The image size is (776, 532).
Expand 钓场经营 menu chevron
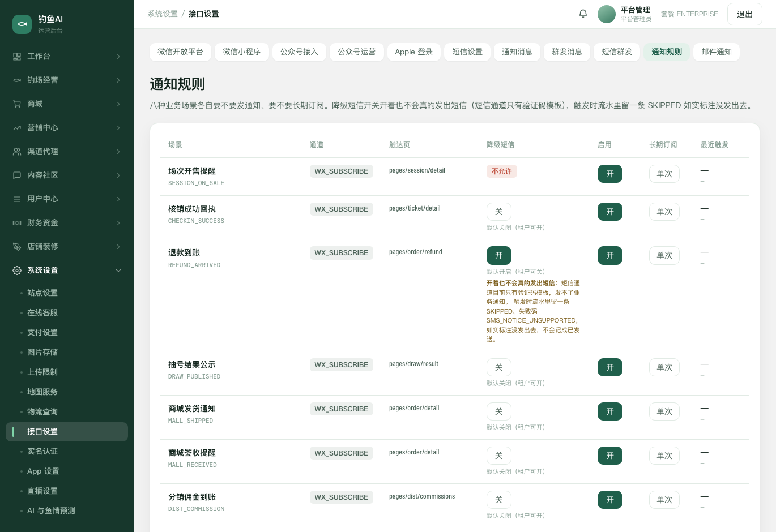(x=118, y=80)
